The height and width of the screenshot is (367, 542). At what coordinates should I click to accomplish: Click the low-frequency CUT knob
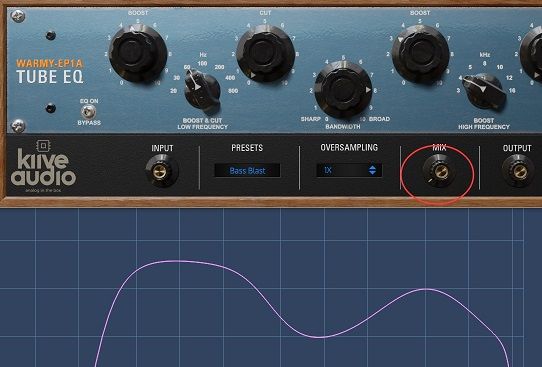coord(265,54)
